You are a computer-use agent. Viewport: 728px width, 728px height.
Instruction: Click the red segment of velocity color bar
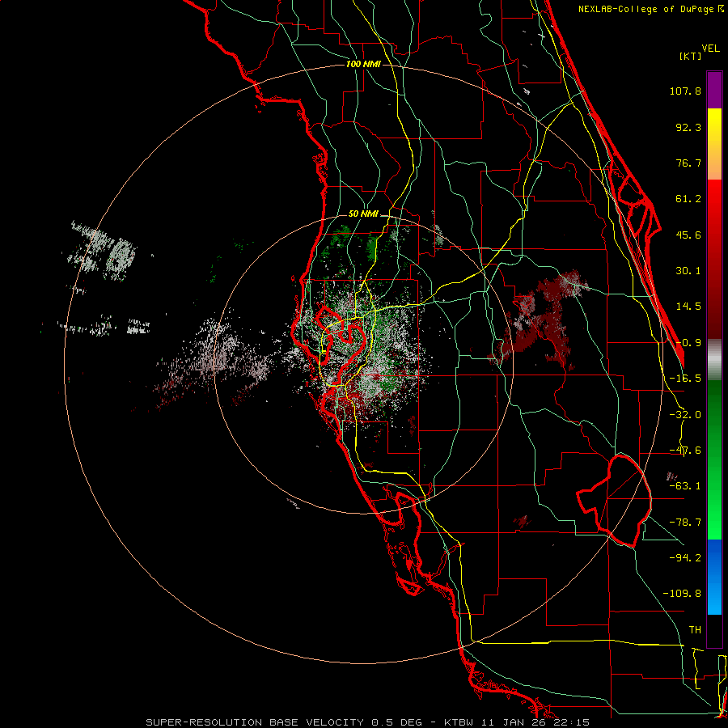pos(714,259)
